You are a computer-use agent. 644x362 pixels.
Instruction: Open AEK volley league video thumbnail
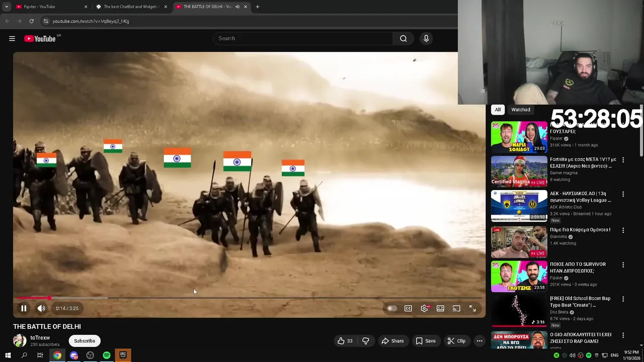pos(519,206)
